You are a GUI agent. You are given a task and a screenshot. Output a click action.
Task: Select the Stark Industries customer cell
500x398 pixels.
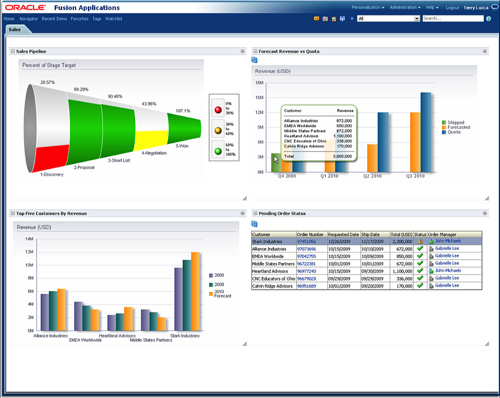click(274, 241)
